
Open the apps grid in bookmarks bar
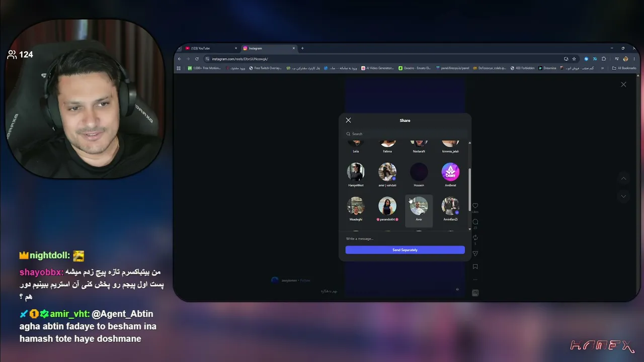tap(179, 68)
